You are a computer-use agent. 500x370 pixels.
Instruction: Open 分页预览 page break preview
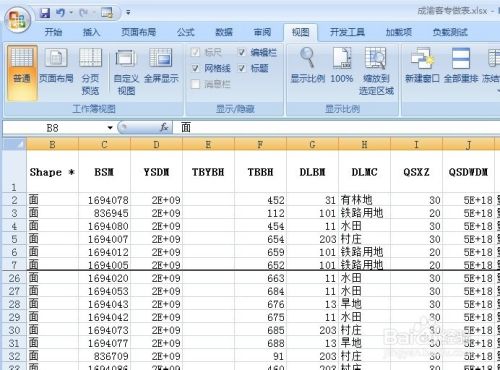point(90,71)
